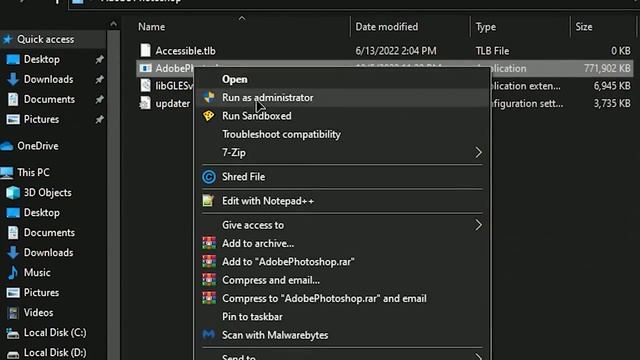Click the Local Disk (D:) drive icon
The width and height of the screenshot is (640, 360).
[x=13, y=353]
